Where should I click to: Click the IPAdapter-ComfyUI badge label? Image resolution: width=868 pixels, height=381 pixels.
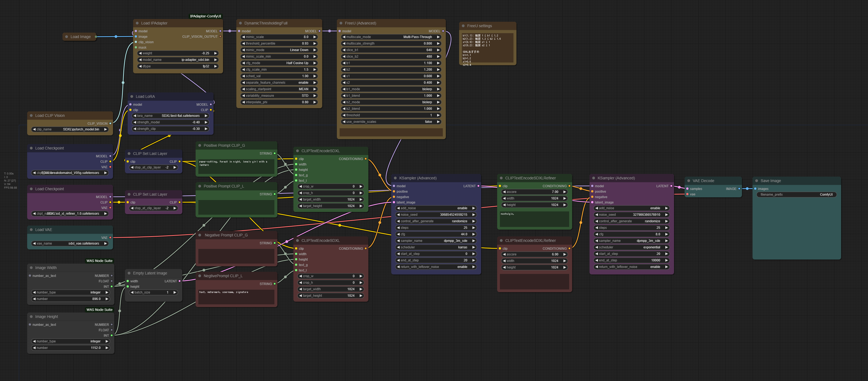[206, 16]
